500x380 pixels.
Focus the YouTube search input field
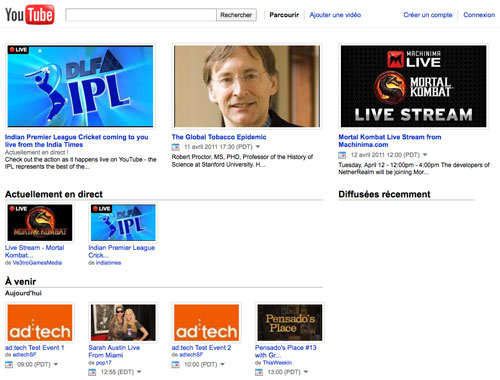click(x=141, y=15)
